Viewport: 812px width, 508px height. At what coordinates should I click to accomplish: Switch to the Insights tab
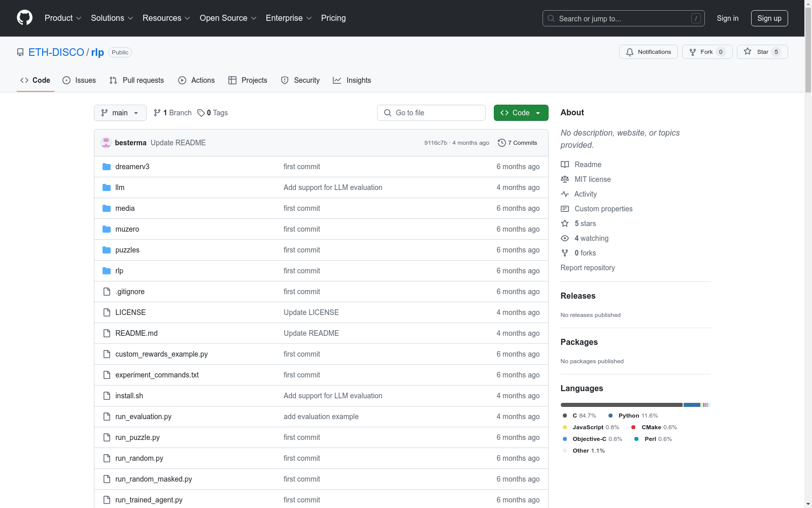point(352,80)
